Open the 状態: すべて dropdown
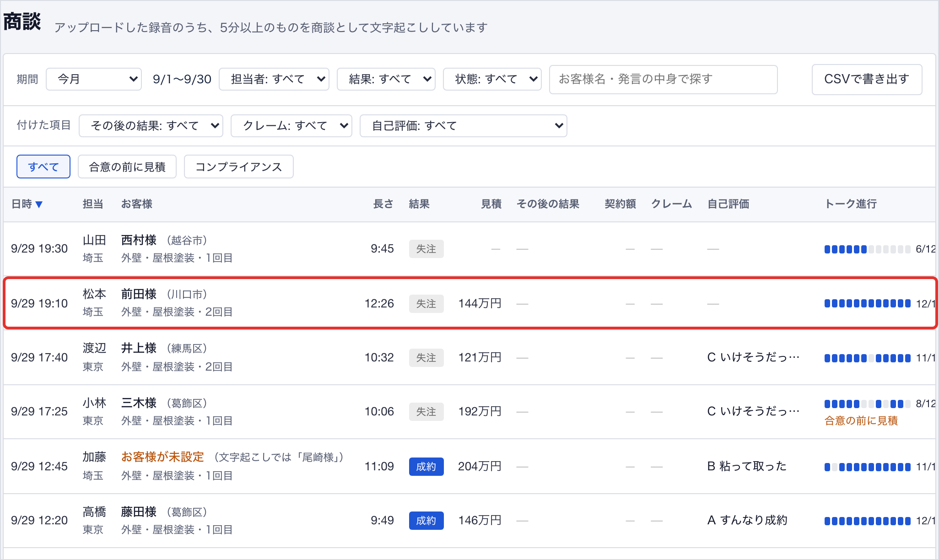Image resolution: width=939 pixels, height=560 pixels. [x=492, y=79]
